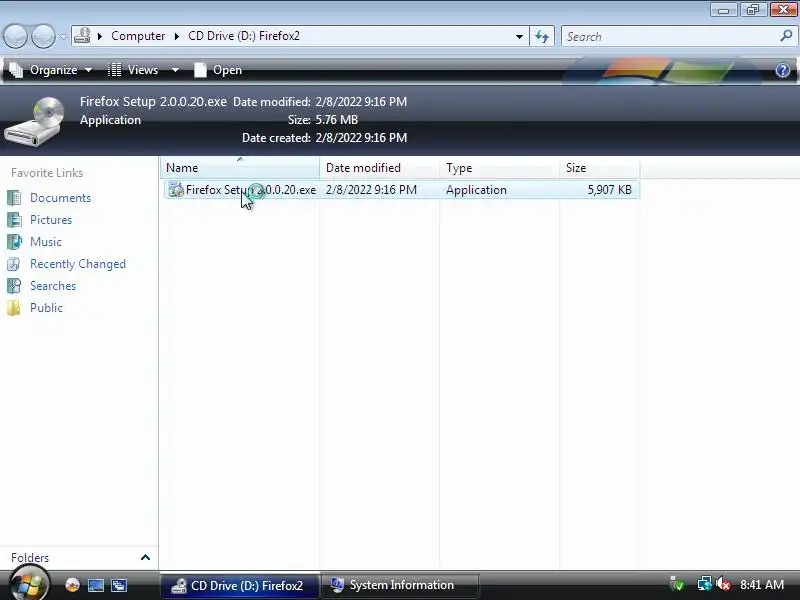This screenshot has height=600, width=800.
Task: Click the Application type cell in file row
Action: (477, 190)
